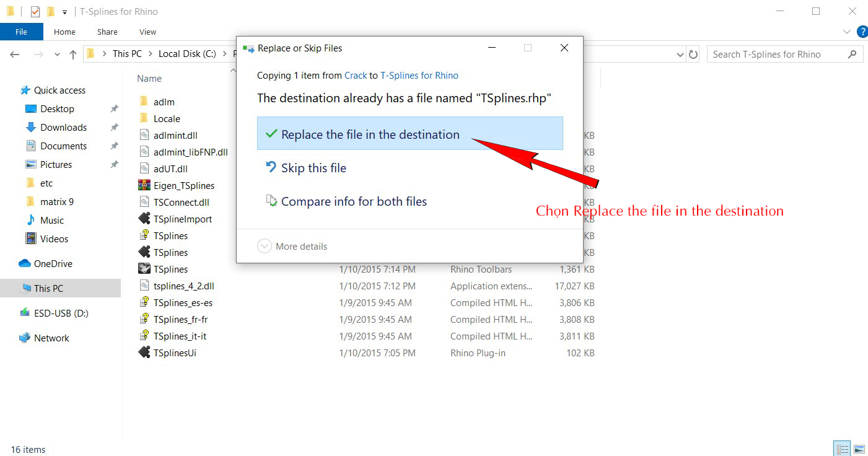Click the Search T-Splines for Rhino box
868x456 pixels.
coord(785,55)
